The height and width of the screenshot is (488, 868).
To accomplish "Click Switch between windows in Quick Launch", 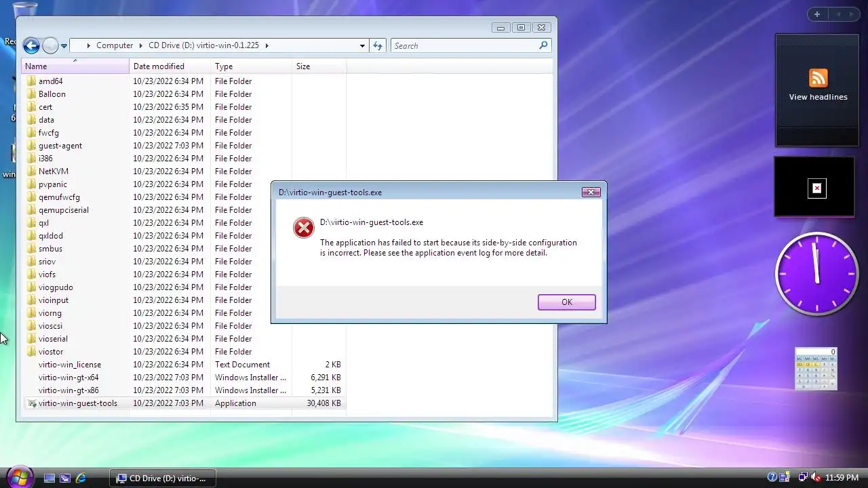I will (65, 478).
